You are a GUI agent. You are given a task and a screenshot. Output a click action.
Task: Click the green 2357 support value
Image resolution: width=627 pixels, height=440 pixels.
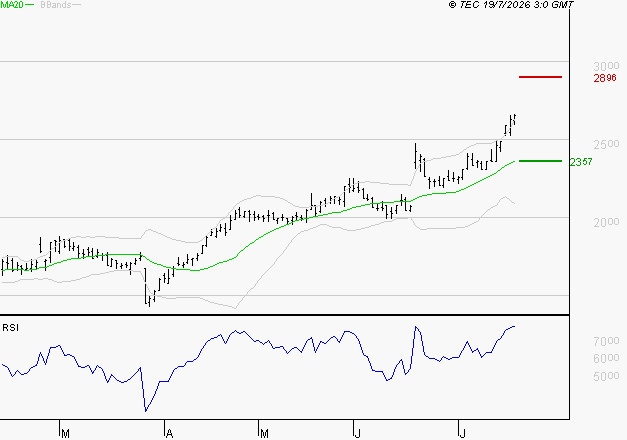[581, 162]
